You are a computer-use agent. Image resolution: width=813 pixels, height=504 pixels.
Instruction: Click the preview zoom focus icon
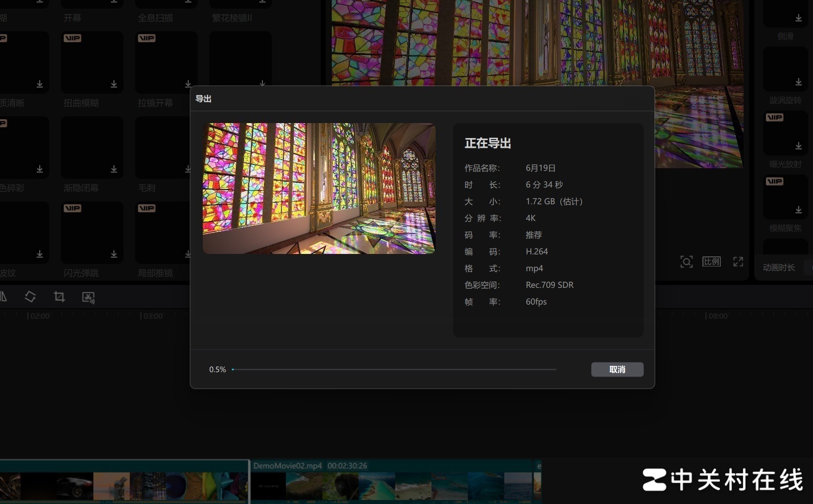(686, 262)
